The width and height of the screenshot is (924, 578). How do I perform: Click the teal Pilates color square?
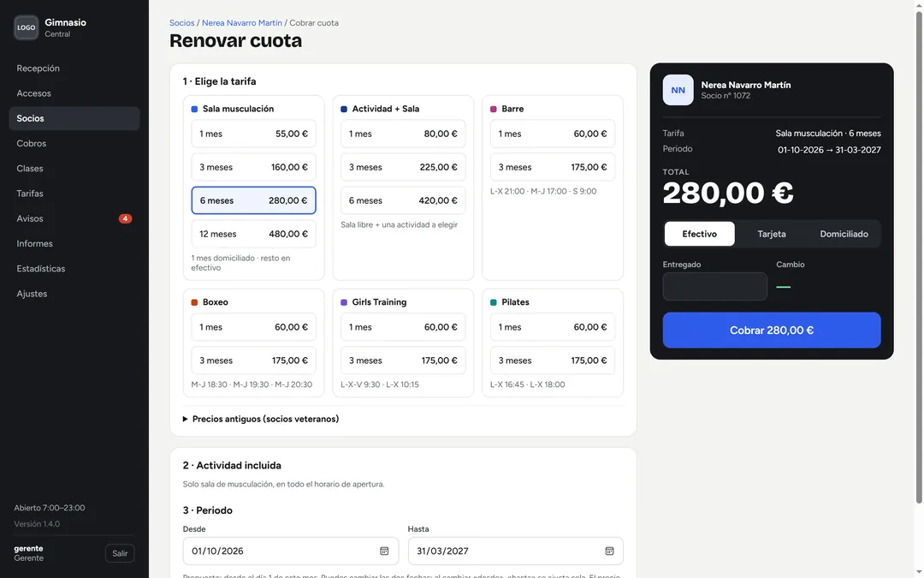[x=494, y=302]
